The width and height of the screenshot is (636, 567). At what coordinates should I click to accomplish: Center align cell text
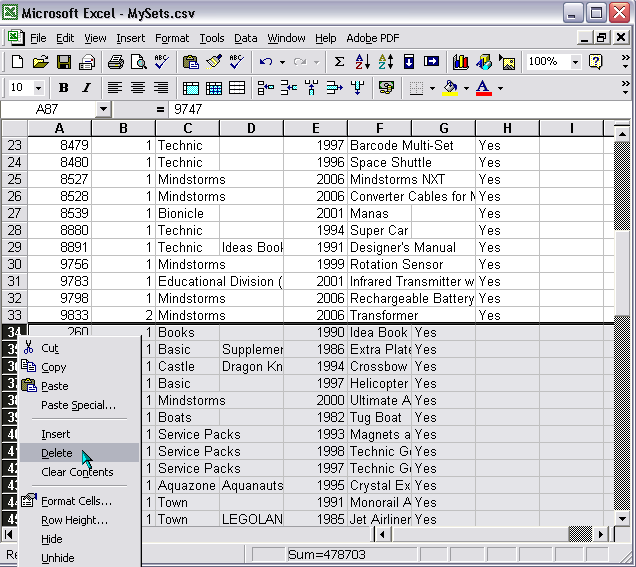[138, 88]
